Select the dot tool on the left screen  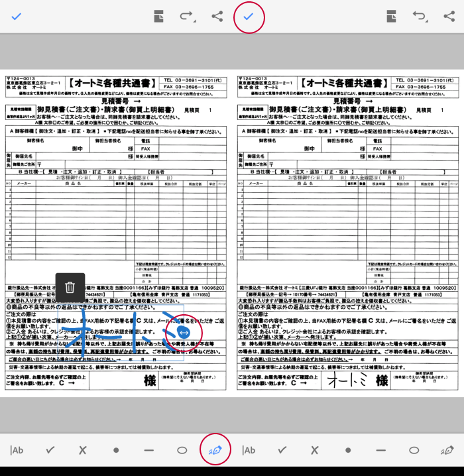[x=116, y=450]
